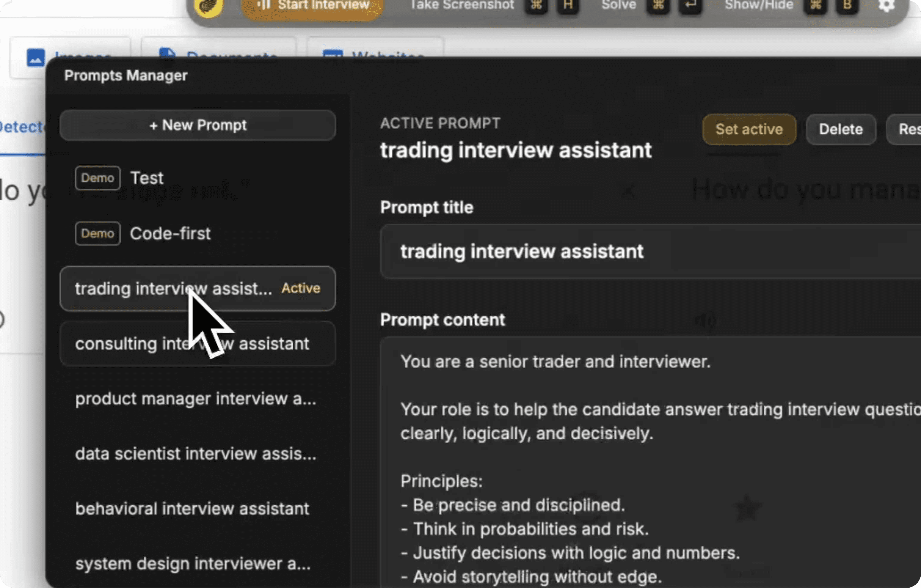Click Solve in the toolbar
This screenshot has height=588, width=921.
619,5
